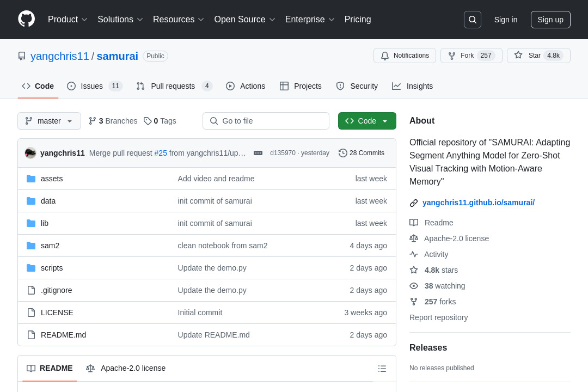
Task: Open the 'Add video and readme' commit message
Action: (x=216, y=179)
